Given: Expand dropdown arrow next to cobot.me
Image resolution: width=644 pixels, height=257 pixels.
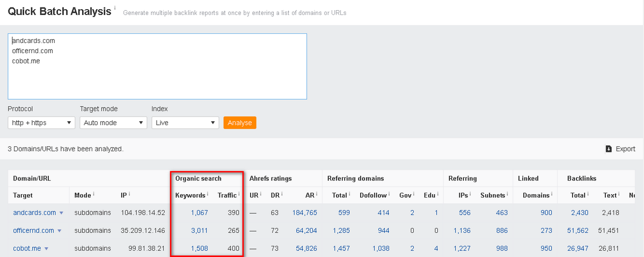Looking at the screenshot, I should point(46,248).
